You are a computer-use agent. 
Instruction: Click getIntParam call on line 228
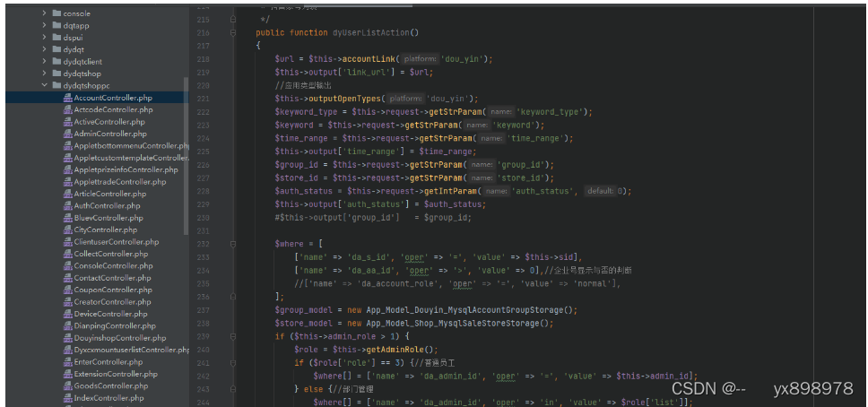click(449, 191)
